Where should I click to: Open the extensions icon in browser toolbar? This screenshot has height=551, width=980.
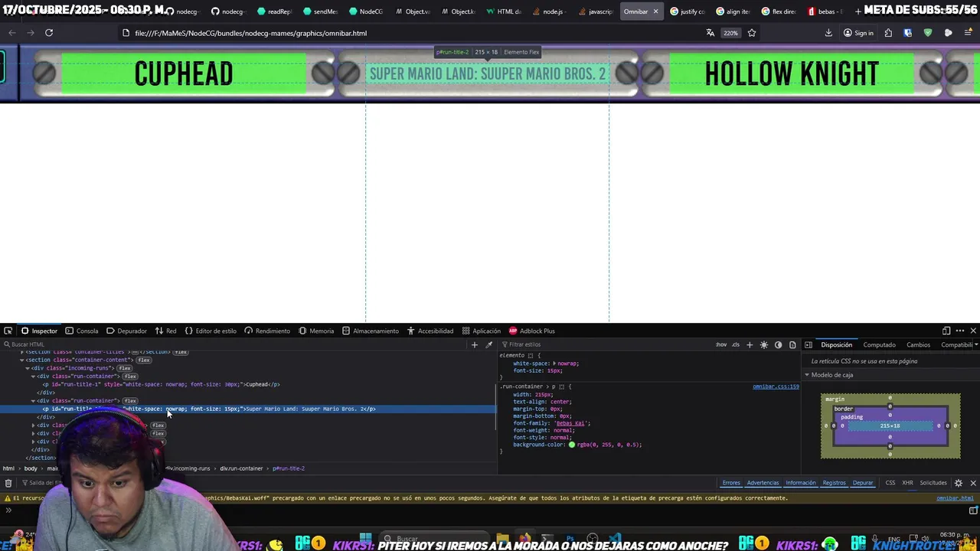click(888, 33)
